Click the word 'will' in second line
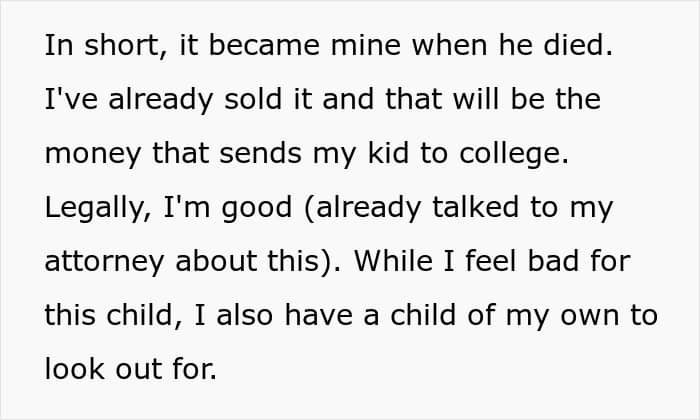 coord(476,99)
